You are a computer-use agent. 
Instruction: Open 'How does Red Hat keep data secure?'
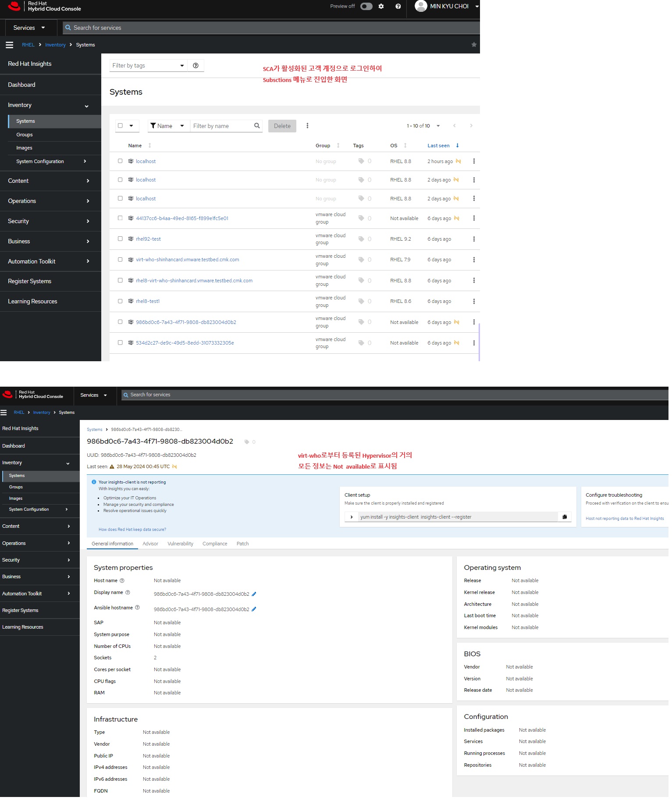pyautogui.click(x=132, y=530)
